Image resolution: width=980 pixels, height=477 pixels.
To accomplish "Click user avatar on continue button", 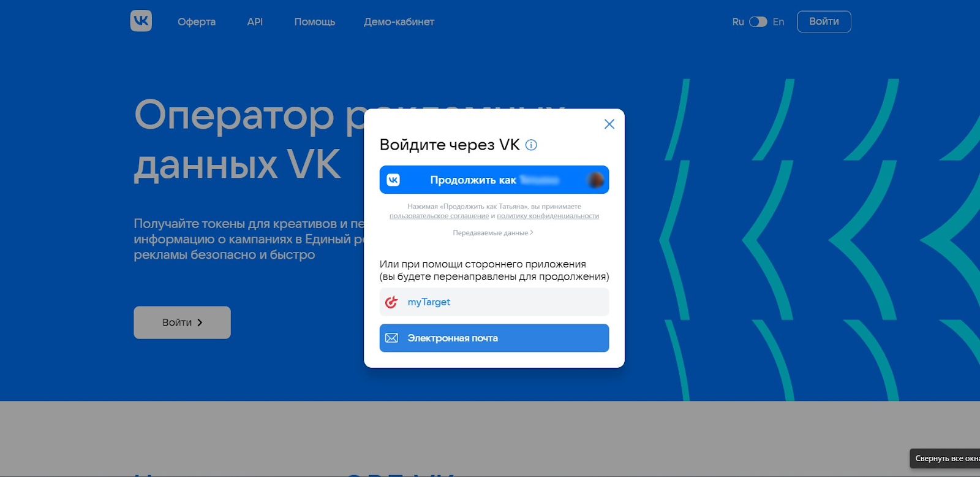I will (595, 180).
